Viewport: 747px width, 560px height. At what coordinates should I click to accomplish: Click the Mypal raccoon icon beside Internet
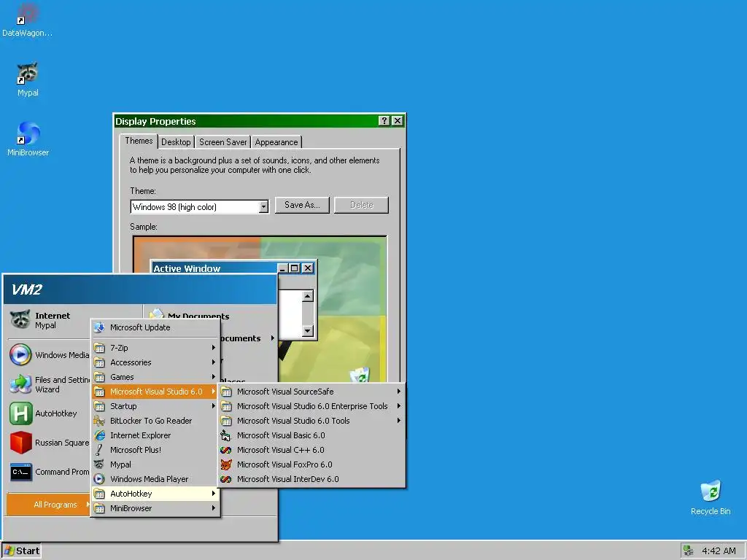point(20,319)
